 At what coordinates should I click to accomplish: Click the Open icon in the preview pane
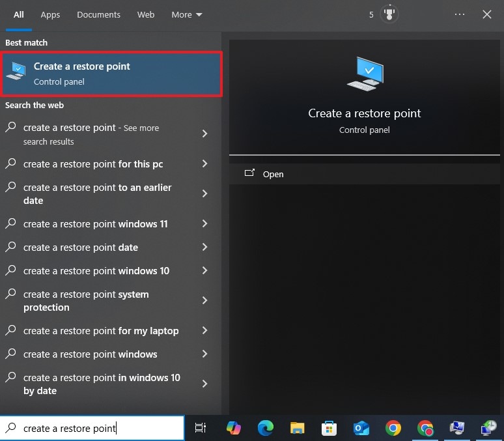(249, 173)
